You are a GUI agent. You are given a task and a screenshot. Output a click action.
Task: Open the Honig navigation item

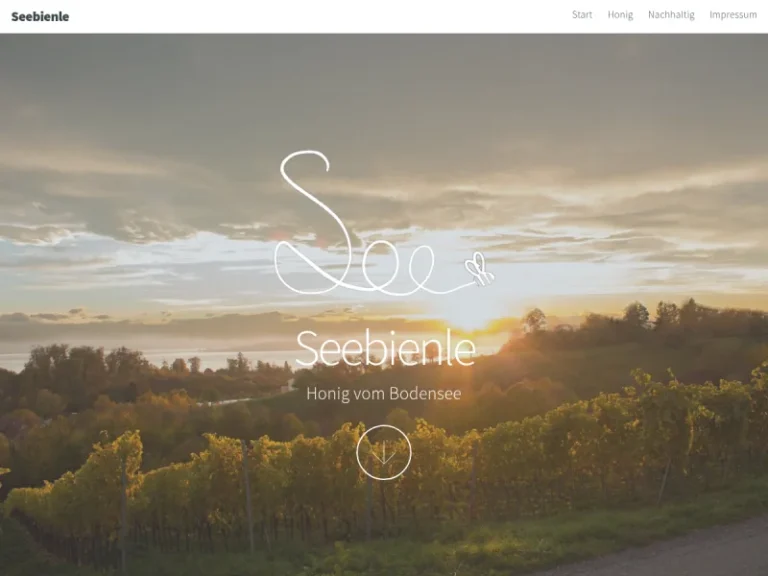(620, 15)
